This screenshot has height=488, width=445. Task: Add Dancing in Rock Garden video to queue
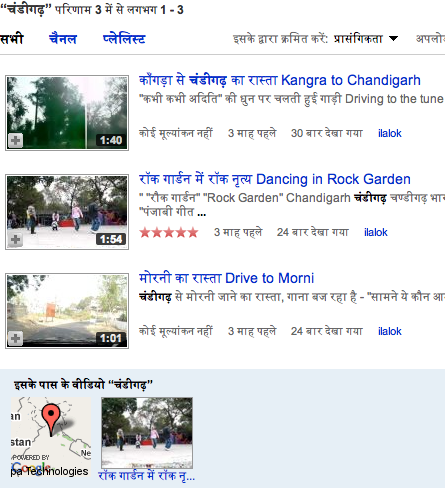(x=15, y=239)
